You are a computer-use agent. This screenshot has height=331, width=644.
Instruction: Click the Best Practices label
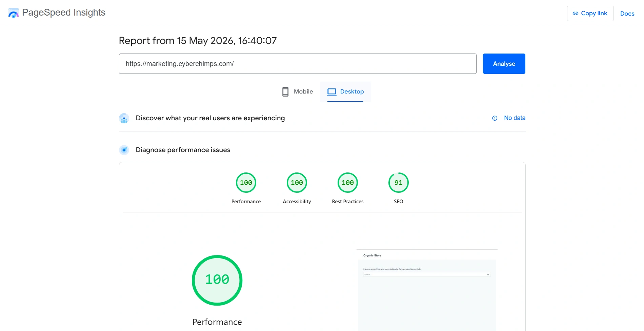coord(348,202)
